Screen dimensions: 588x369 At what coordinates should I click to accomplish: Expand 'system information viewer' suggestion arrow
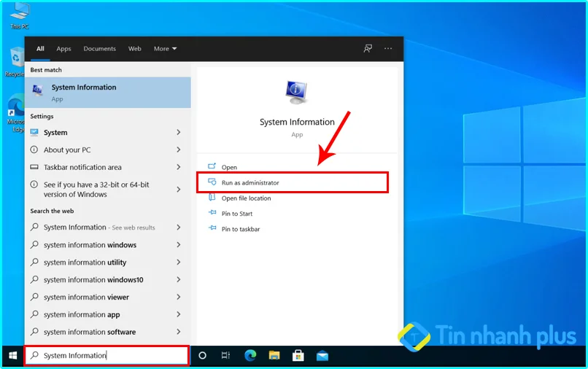[x=179, y=298]
